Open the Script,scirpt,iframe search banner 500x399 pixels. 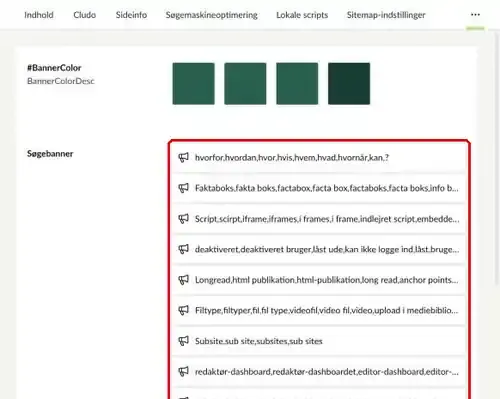(x=319, y=219)
